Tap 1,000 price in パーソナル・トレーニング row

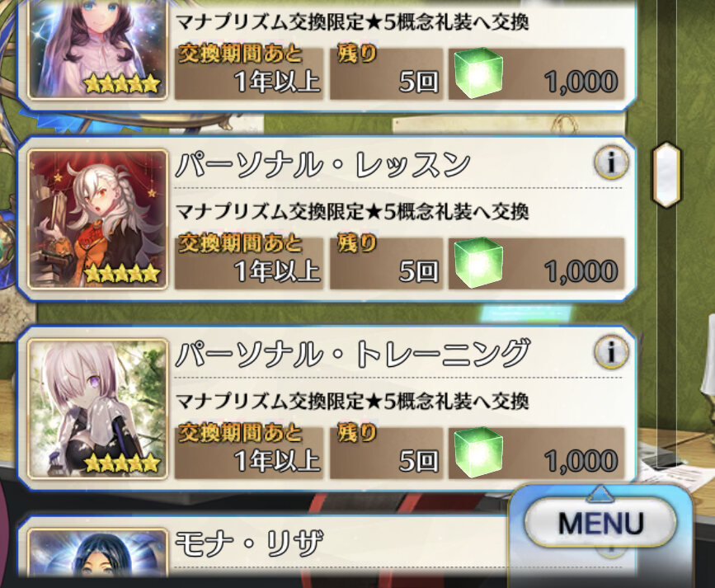(581, 461)
